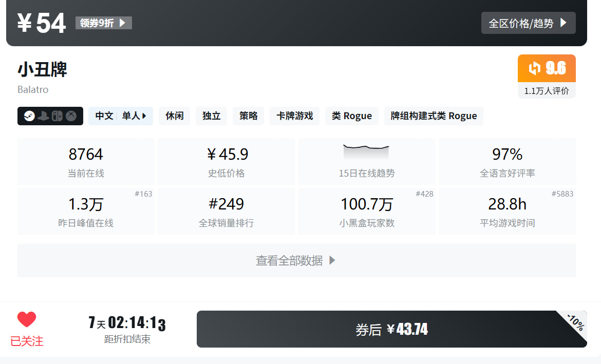The width and height of the screenshot is (601, 364).
Task: Click the 券后 ¥43.74 purchase button
Action: click(x=391, y=329)
